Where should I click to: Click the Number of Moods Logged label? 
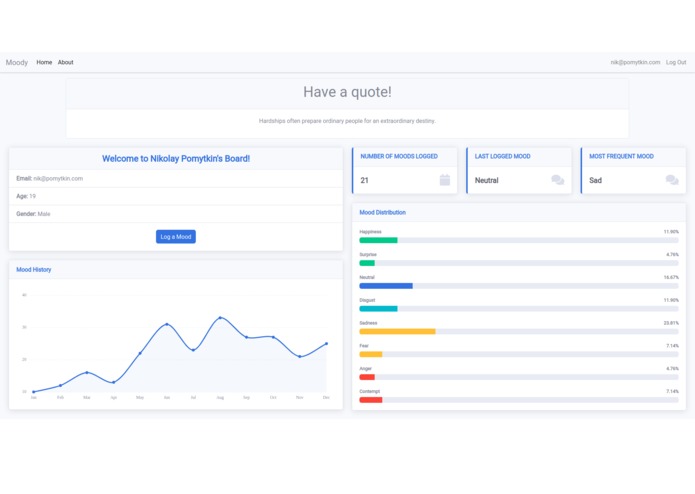(x=399, y=156)
